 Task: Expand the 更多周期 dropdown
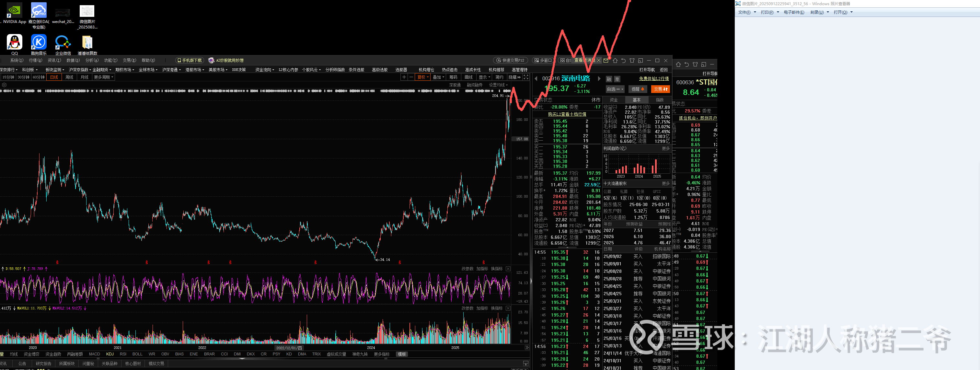point(103,77)
